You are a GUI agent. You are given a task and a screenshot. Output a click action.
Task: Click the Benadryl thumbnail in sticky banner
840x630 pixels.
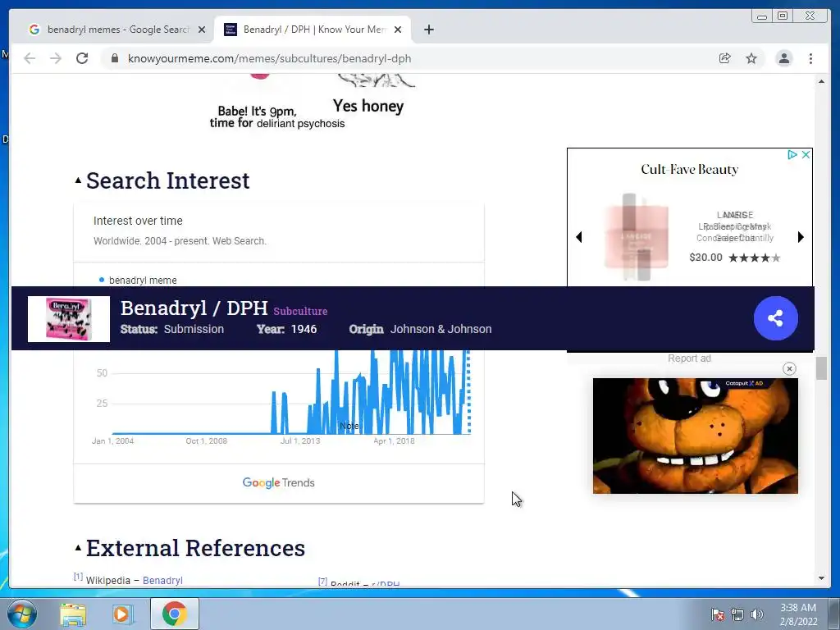(x=69, y=319)
